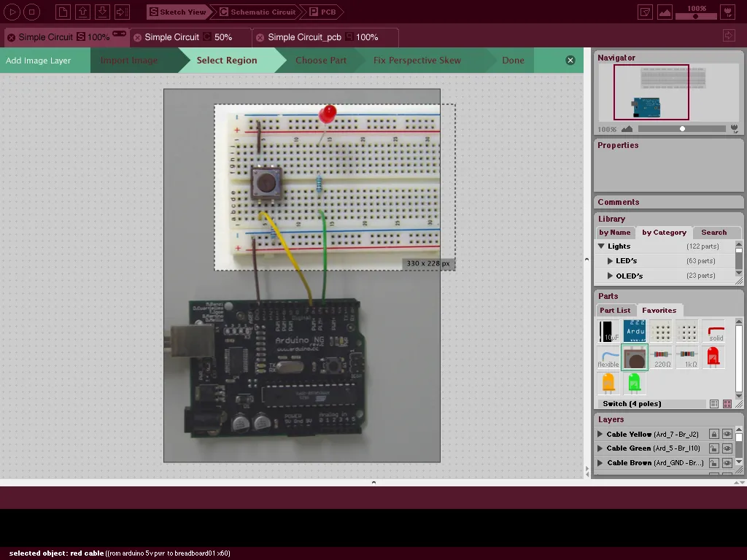
Task: Open the Library by Category tab
Action: [x=664, y=233]
